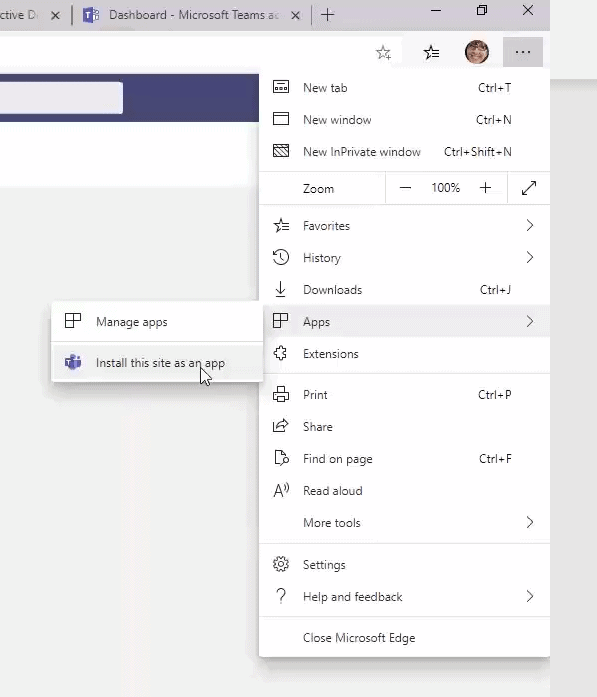Open the Help and feedback submenu arrow
Image resolution: width=597 pixels, height=697 pixels.
point(529,596)
